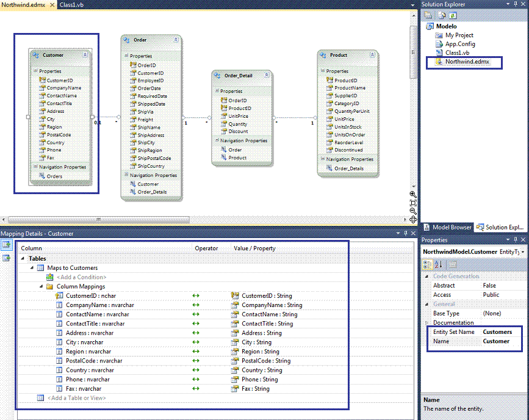
Task: Select the ProductID key in Product entity
Action: 345,81
